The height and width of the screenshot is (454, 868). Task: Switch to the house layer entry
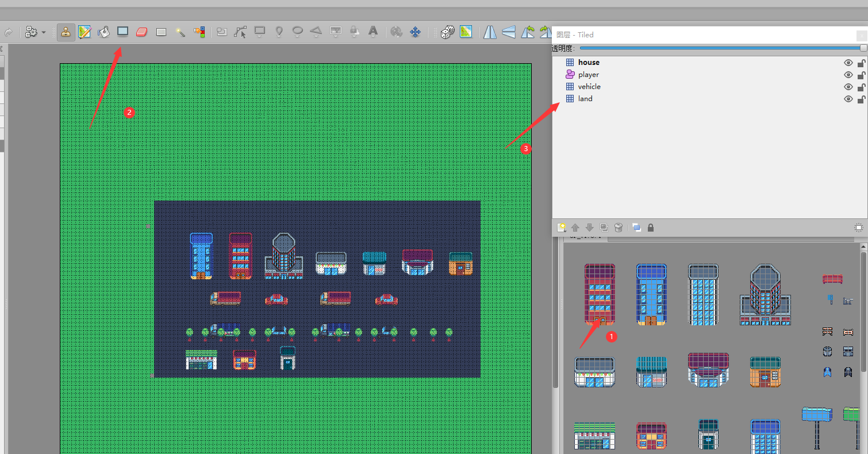pos(589,62)
